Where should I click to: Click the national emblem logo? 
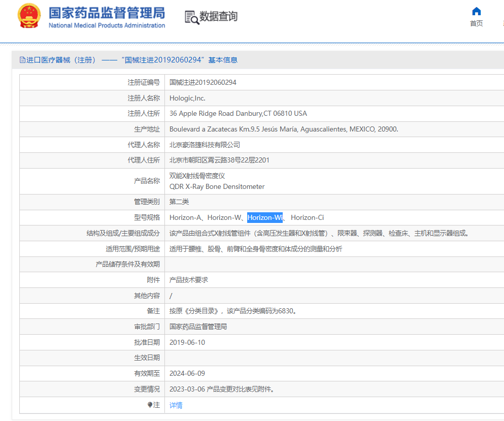(x=29, y=16)
